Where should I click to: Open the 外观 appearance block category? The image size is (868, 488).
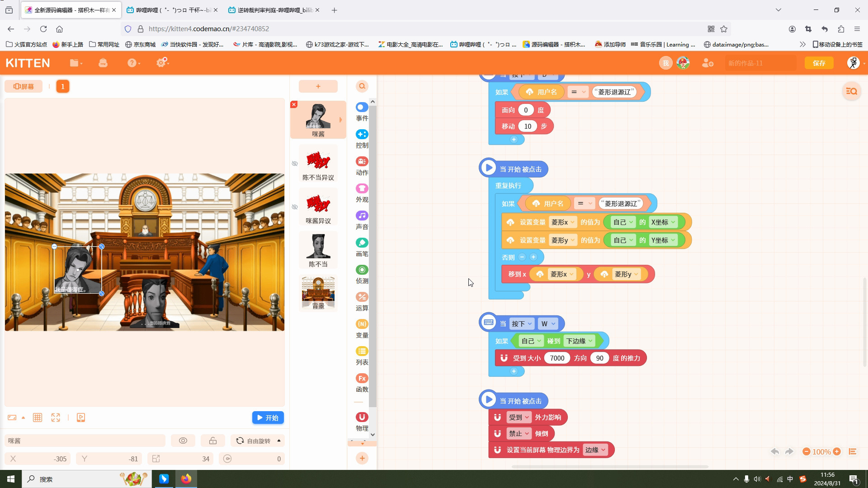(362, 193)
